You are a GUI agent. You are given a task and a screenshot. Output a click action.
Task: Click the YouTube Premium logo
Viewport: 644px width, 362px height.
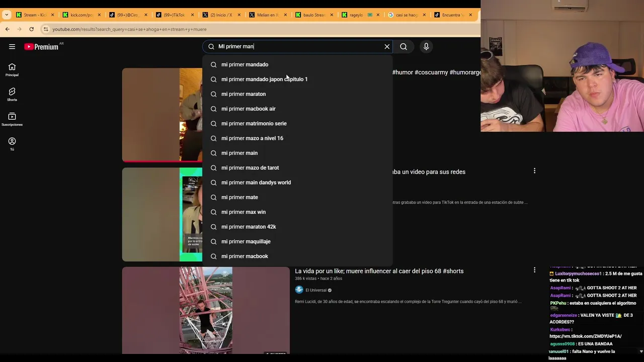[41, 47]
